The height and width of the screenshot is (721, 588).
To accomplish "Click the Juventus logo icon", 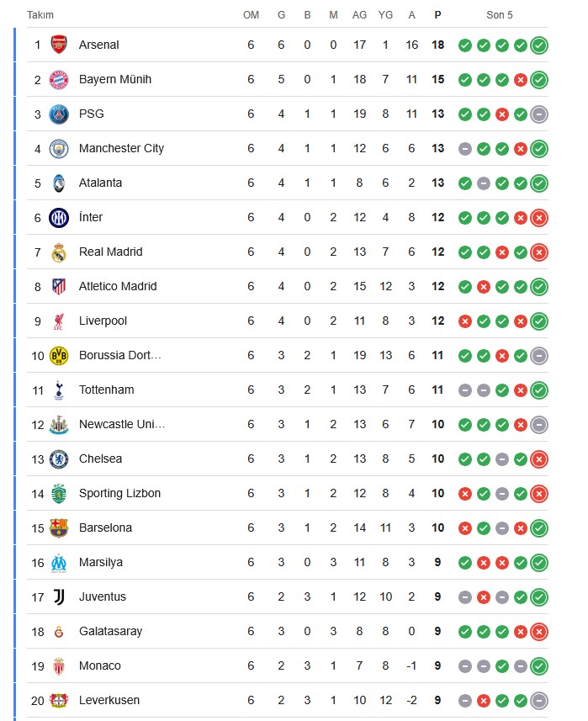I will (x=58, y=596).
